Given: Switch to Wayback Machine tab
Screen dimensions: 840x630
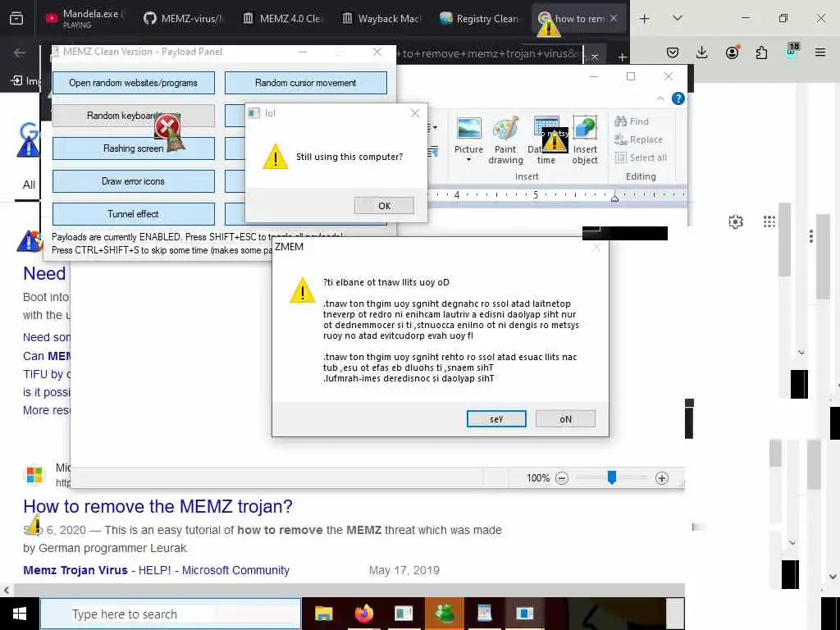Looking at the screenshot, I should click(x=381, y=18).
